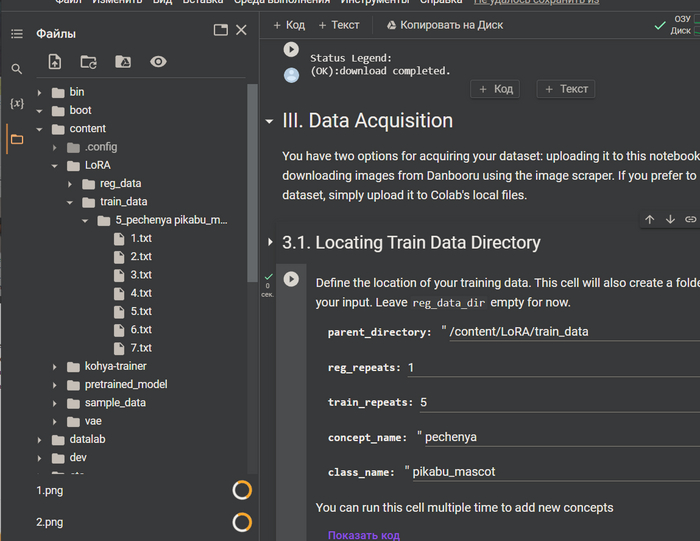Toggle show hidden files eye icon
Viewport: 700px width, 541px height.
tap(158, 62)
